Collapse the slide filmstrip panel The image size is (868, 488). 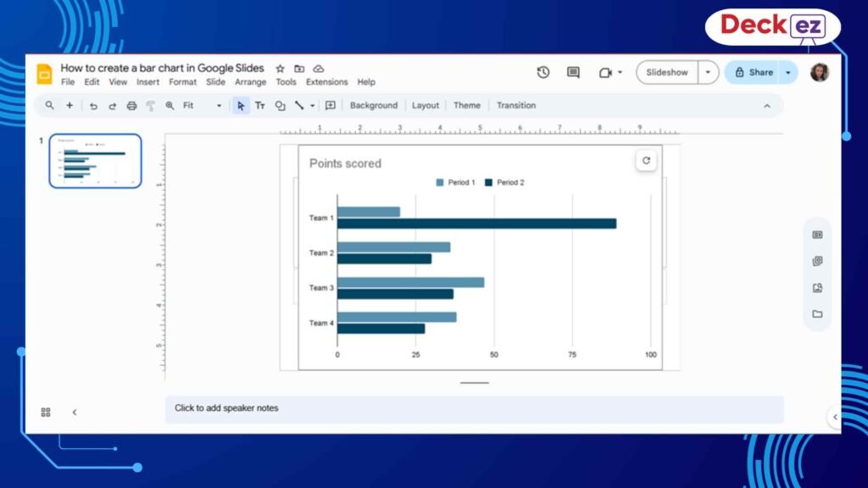pyautogui.click(x=75, y=412)
